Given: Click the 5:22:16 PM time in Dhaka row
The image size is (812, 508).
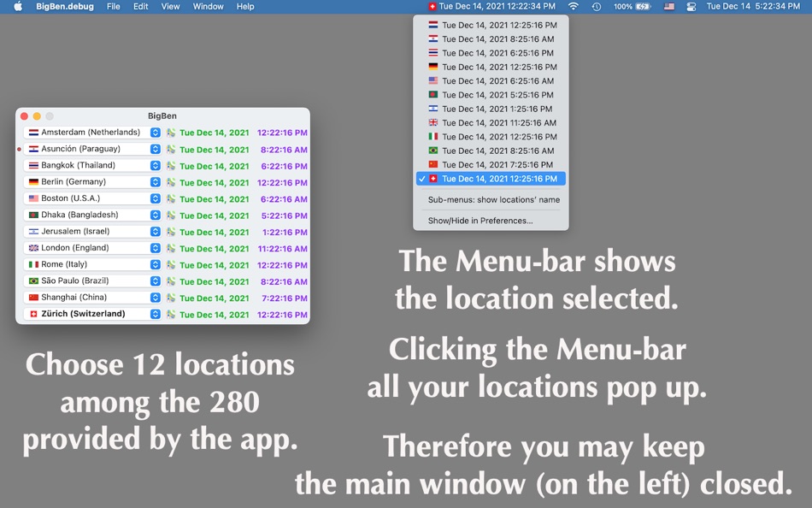Looking at the screenshot, I should (x=285, y=216).
